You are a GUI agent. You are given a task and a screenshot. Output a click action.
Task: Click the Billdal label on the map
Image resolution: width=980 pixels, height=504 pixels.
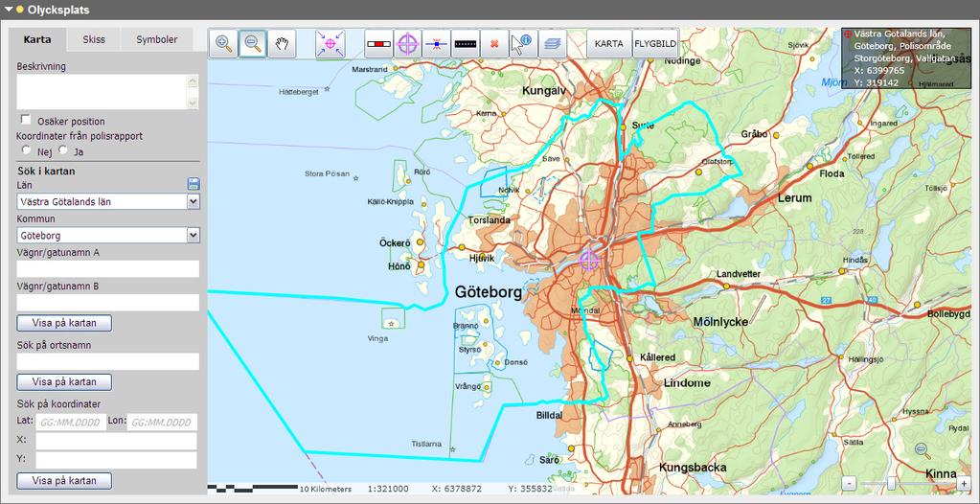(x=549, y=415)
